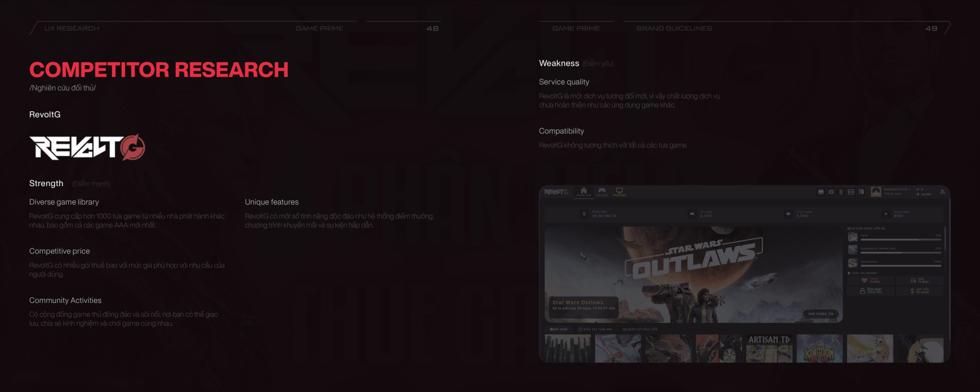Switch to Miễn Phí Tuần Này tab

click(x=595, y=329)
